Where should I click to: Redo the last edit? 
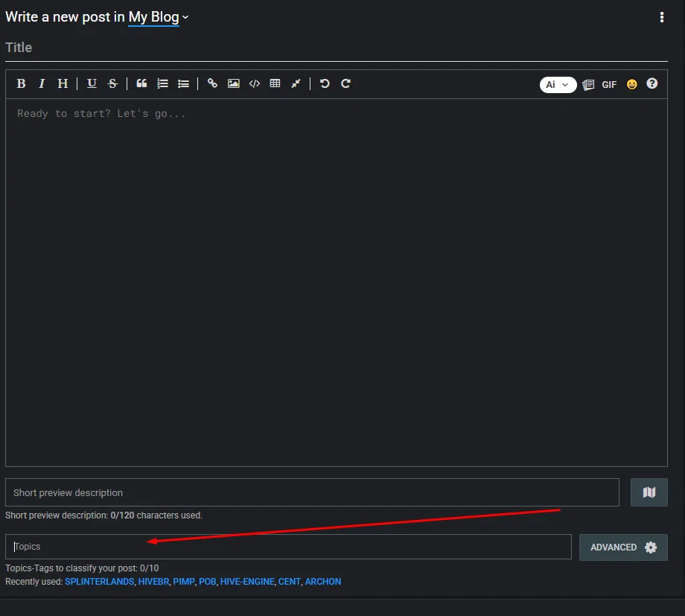(345, 83)
